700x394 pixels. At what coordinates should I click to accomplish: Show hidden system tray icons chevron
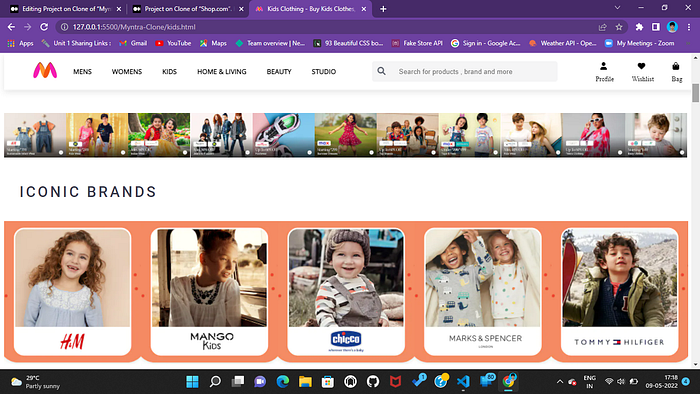pos(560,382)
